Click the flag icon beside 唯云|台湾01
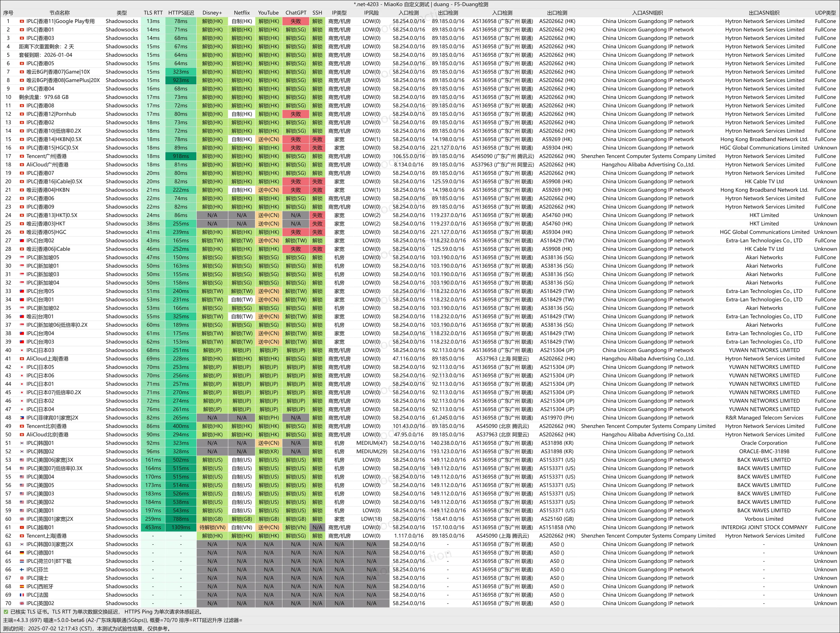Screen dimensions: 840x633 pyautogui.click(x=22, y=316)
